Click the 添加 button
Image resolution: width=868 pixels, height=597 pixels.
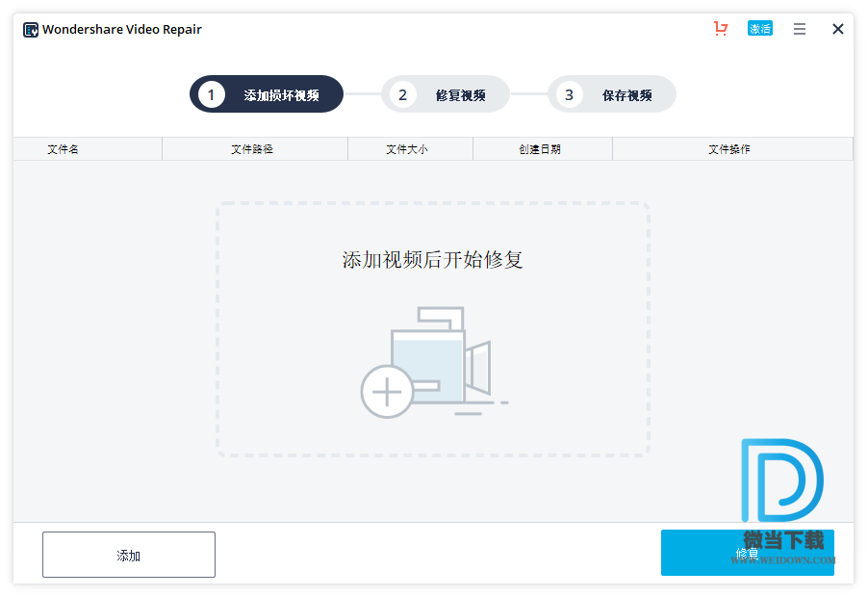pyautogui.click(x=129, y=555)
